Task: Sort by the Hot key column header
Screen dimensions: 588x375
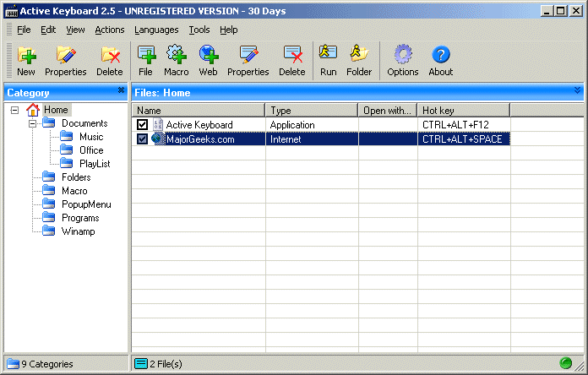Action: [x=464, y=111]
